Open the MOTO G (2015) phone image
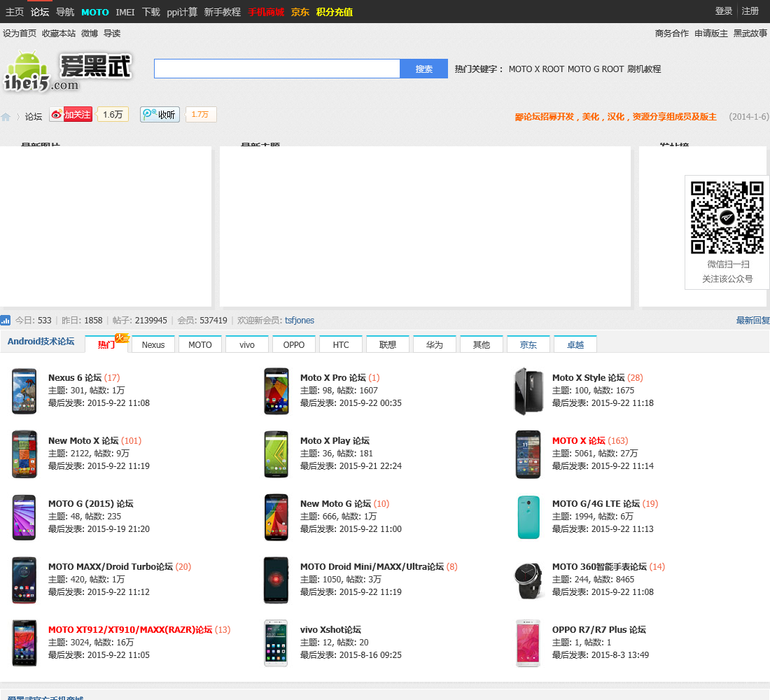 (24, 517)
